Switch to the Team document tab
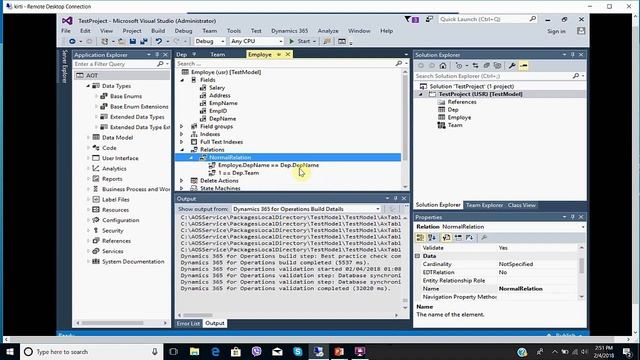Viewport: 640px width, 360px height. [218, 54]
